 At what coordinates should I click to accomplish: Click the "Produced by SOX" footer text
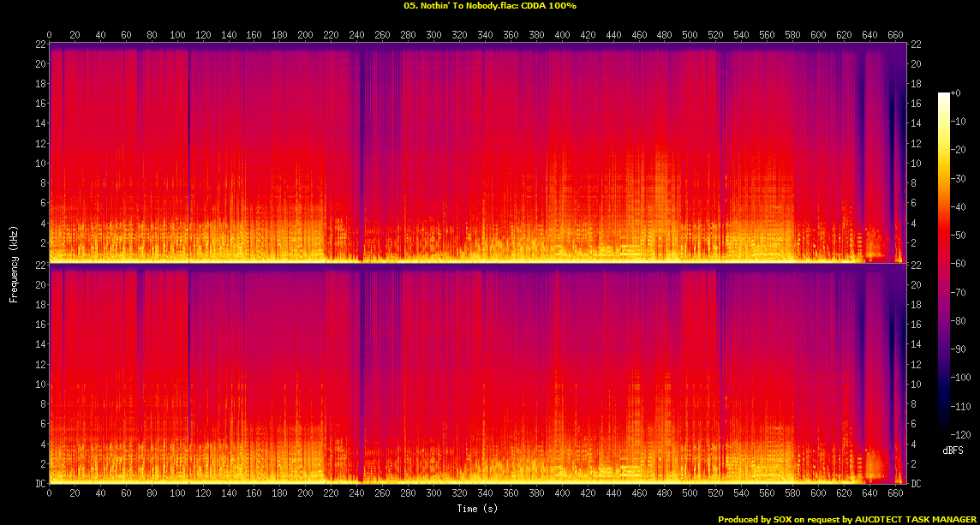[x=755, y=519]
